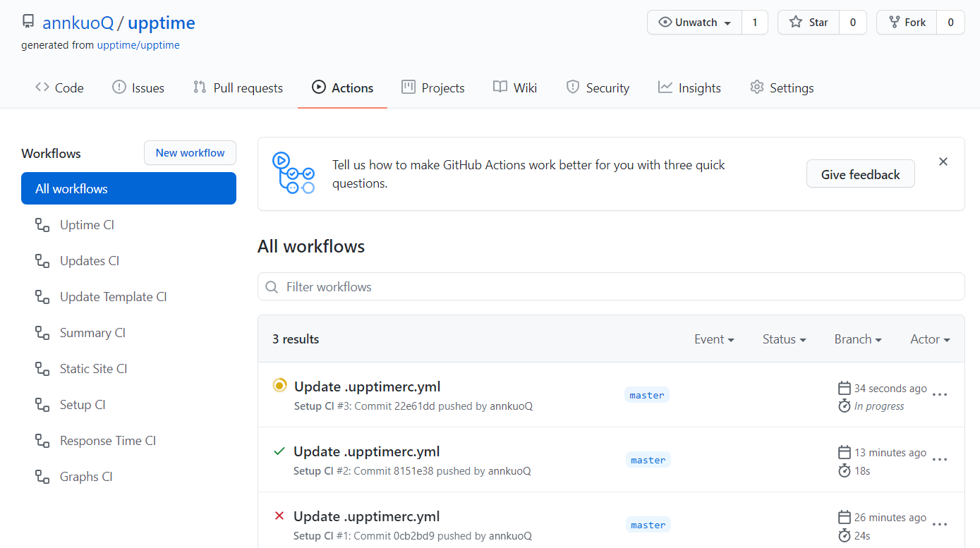The image size is (980, 548).
Task: Open options menu via ellipsis on Setup CI #3 row
Action: (940, 395)
